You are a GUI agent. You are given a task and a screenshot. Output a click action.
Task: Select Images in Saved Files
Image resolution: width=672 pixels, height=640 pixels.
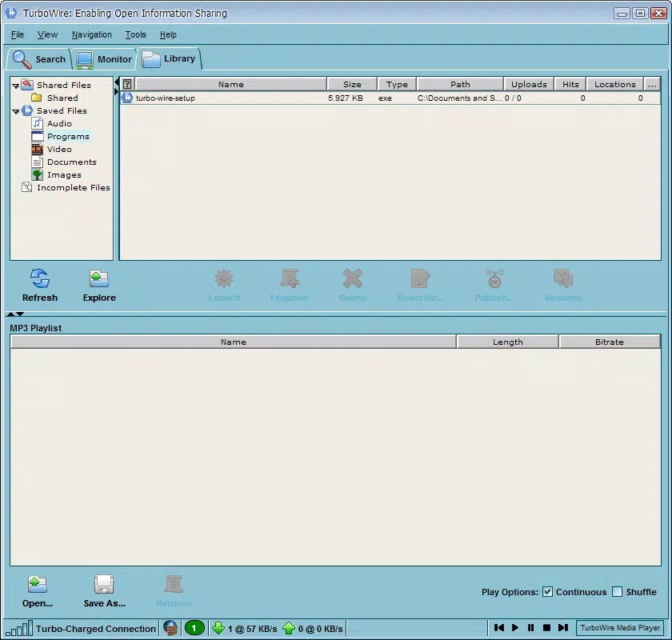[64, 175]
